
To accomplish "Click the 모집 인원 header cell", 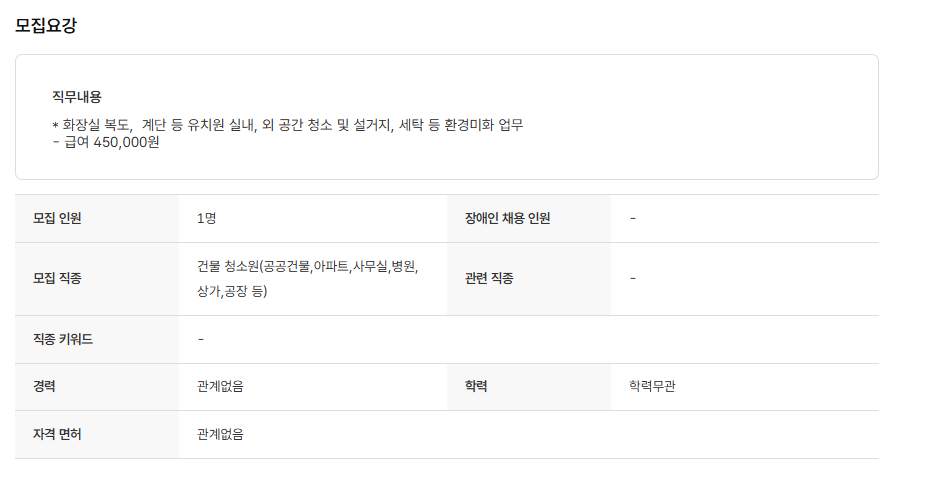I will click(x=57, y=218).
